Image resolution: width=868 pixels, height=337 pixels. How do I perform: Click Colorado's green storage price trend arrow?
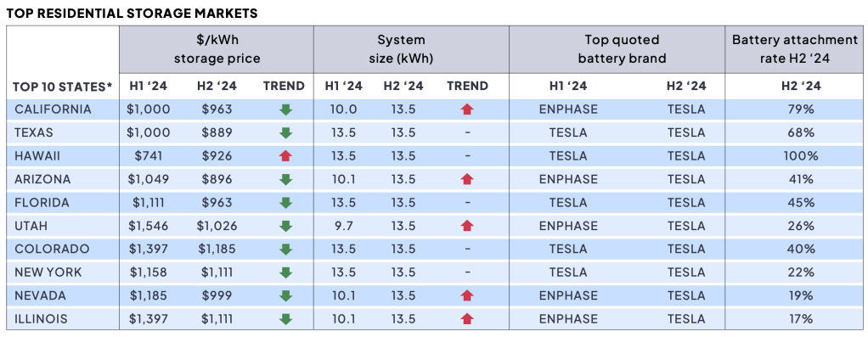point(285,249)
